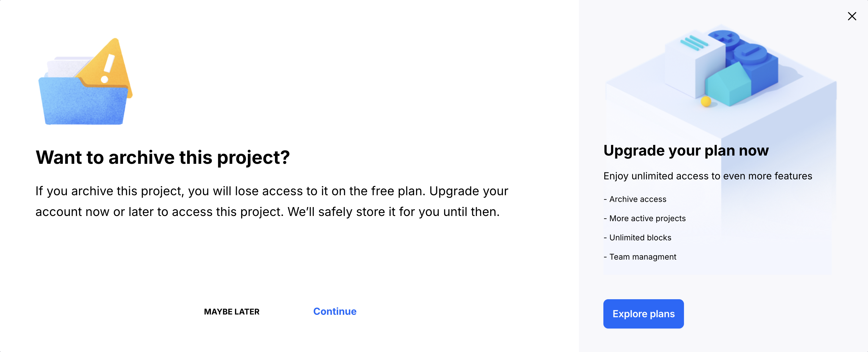
Task: Select the teal house shape in illustration
Action: click(728, 84)
